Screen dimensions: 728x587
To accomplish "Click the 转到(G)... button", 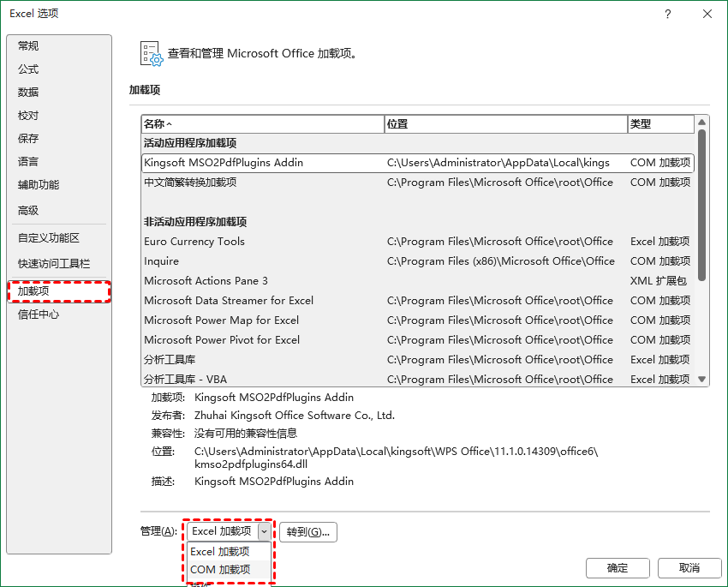I will 308,532.
